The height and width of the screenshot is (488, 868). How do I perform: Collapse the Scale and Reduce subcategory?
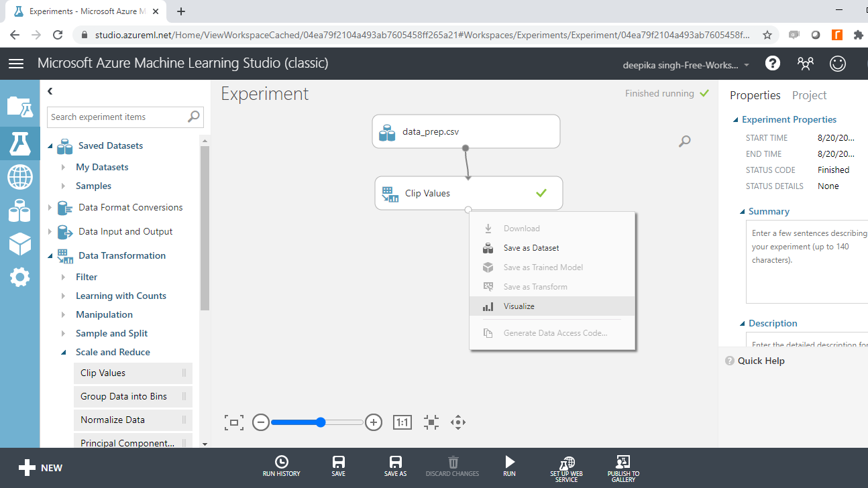pos(63,352)
